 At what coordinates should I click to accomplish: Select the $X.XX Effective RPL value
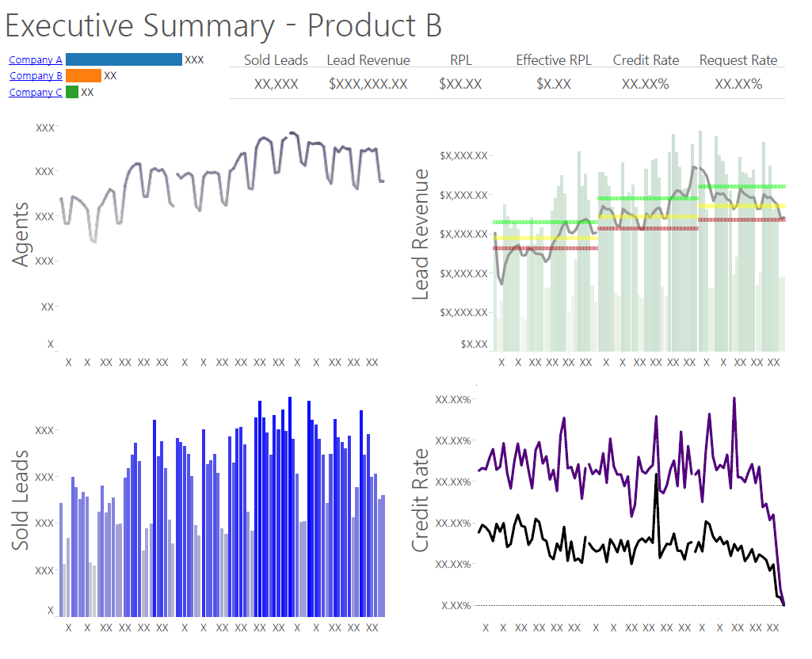point(554,84)
